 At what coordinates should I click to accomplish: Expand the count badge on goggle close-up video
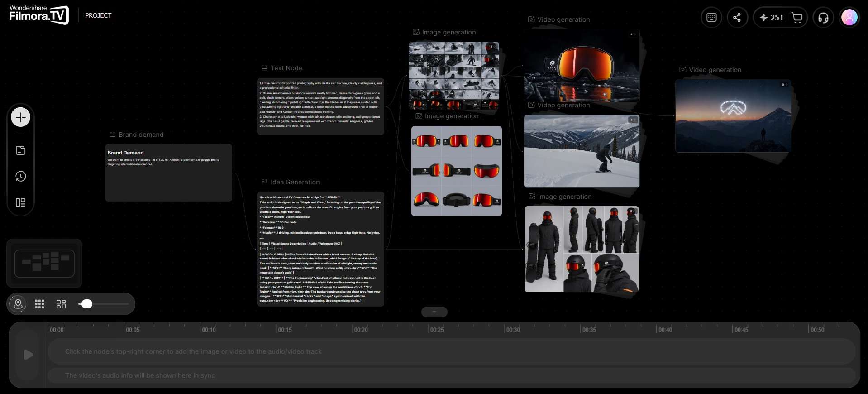click(x=633, y=34)
